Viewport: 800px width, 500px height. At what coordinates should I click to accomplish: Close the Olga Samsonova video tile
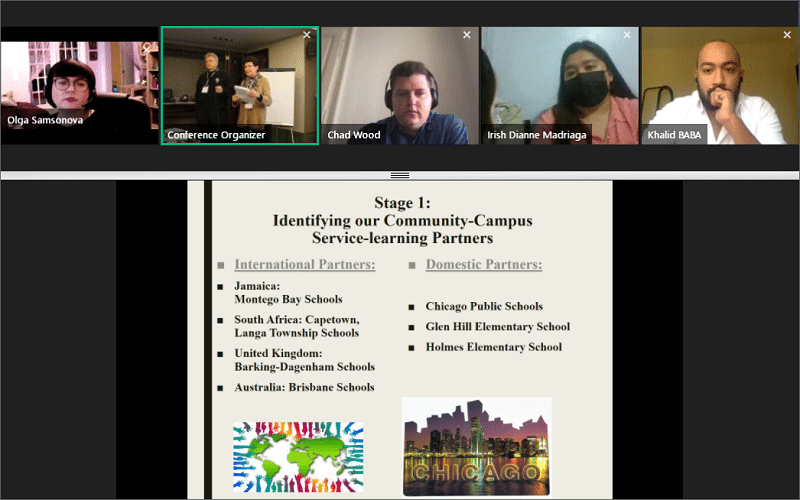(147, 49)
